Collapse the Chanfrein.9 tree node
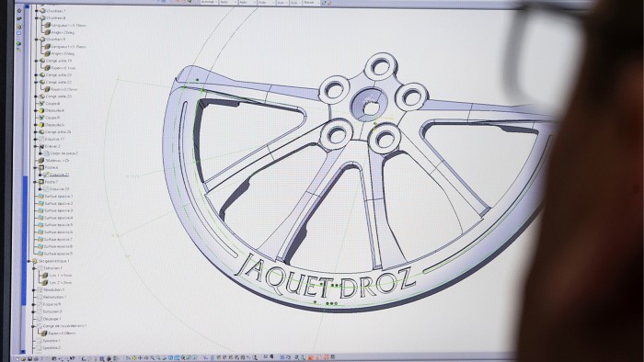The height and width of the screenshot is (362, 644). pyautogui.click(x=37, y=40)
